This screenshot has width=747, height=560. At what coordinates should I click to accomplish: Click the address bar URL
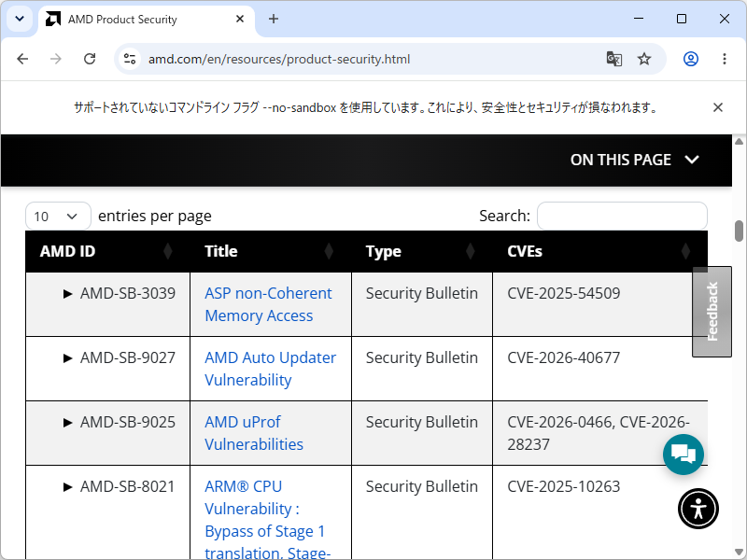pos(279,59)
